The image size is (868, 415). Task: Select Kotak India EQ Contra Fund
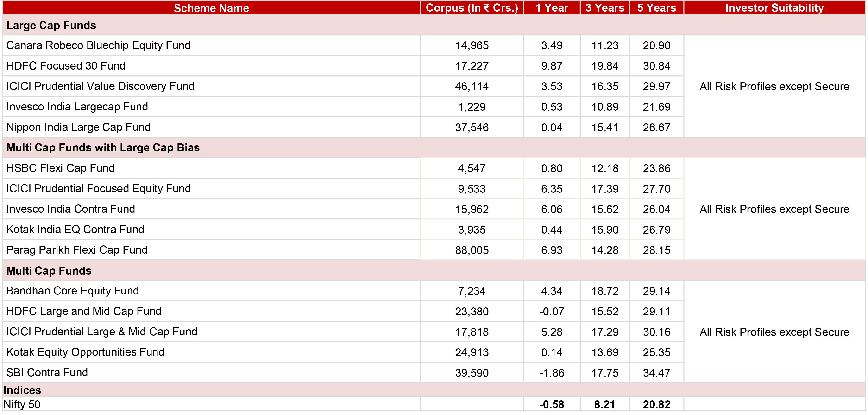75,230
